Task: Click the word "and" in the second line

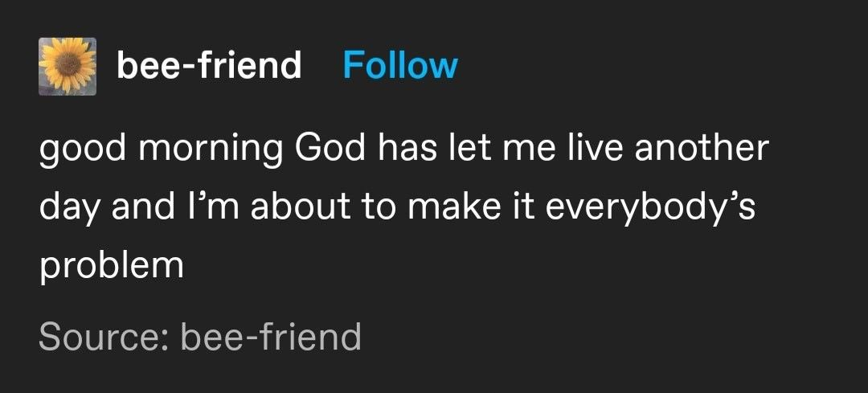Action: [141, 207]
